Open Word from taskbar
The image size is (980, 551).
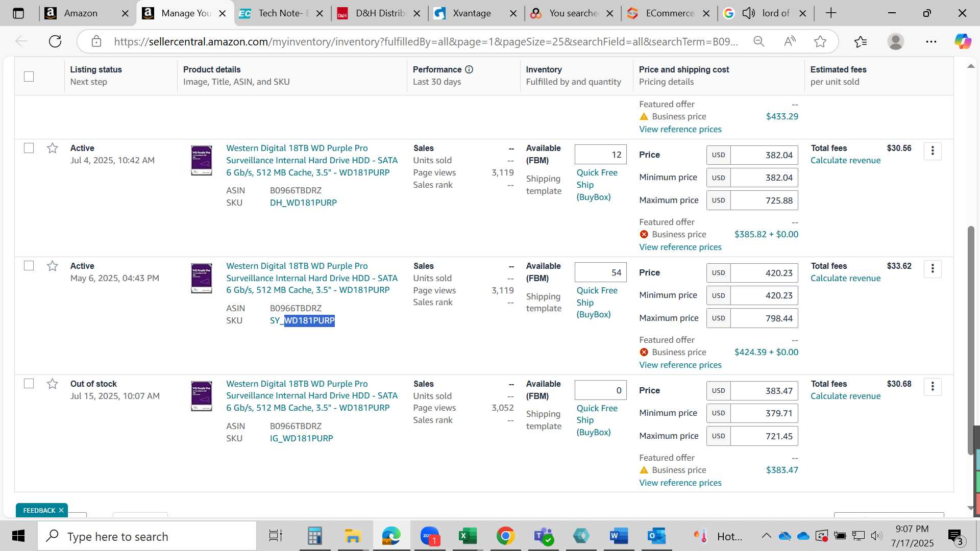coord(619,536)
